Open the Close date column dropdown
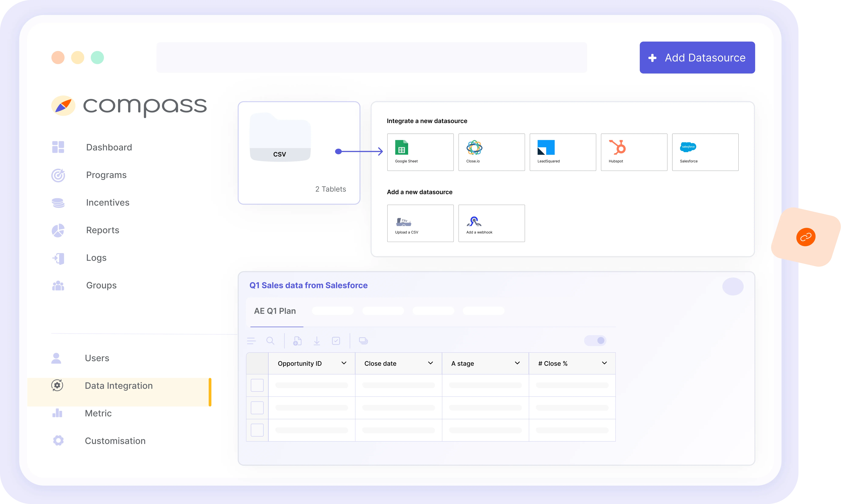Viewport: 844px width, 504px height. [430, 363]
